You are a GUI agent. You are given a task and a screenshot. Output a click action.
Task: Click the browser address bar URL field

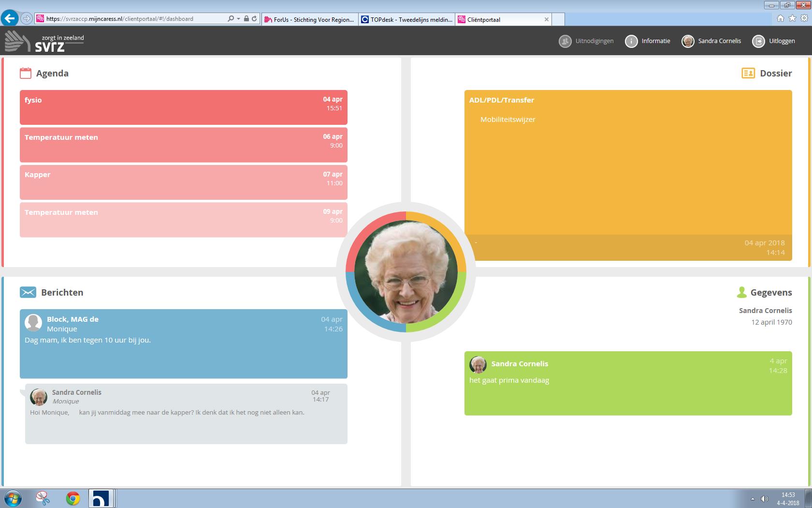coord(135,19)
